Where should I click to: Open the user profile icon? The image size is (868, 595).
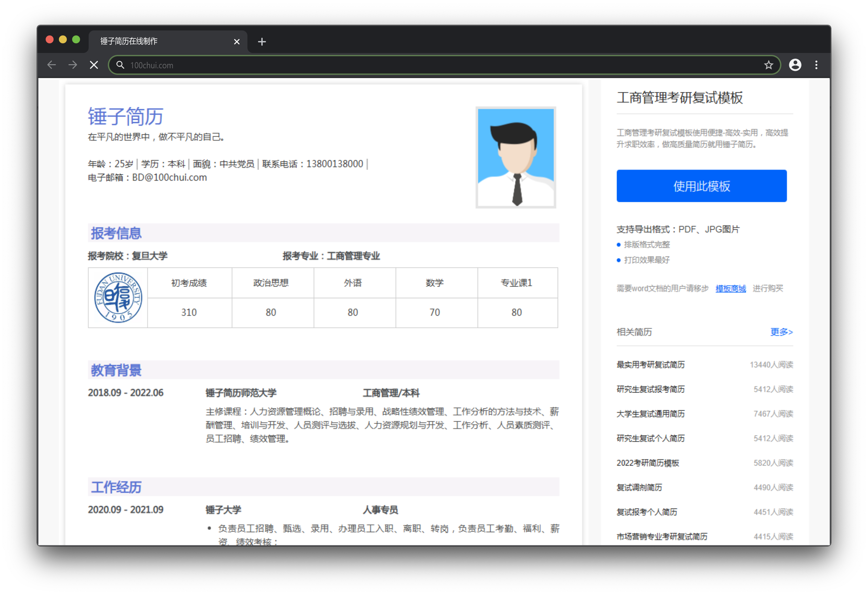tap(795, 65)
